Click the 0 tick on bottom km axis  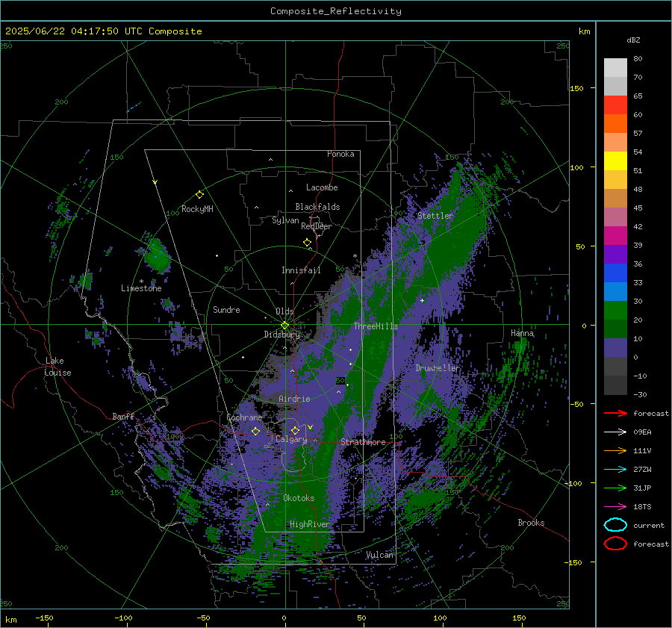tap(284, 618)
